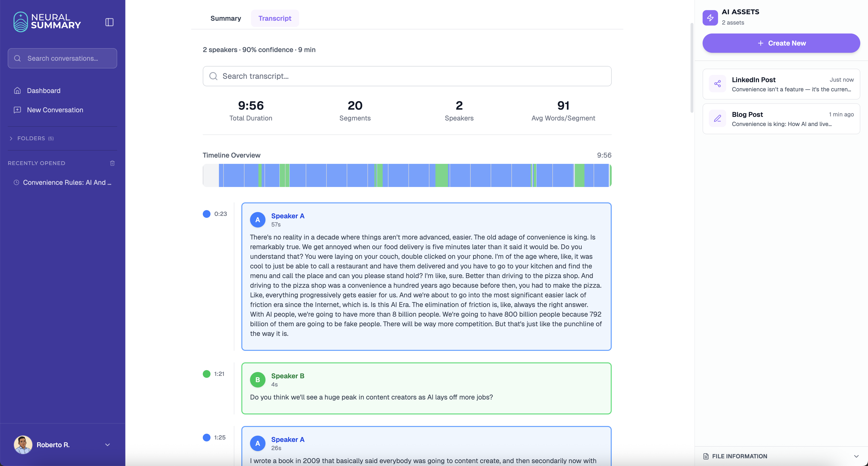Click the Create New button

point(781,43)
